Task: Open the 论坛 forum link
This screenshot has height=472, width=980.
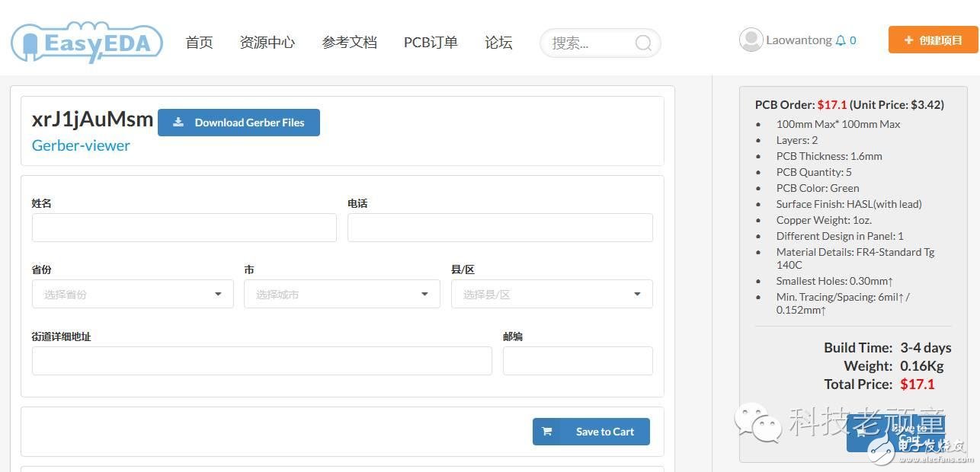Action: pyautogui.click(x=498, y=43)
